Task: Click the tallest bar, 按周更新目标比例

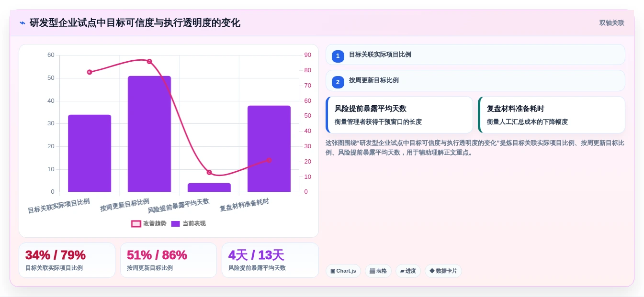Action: pyautogui.click(x=149, y=134)
